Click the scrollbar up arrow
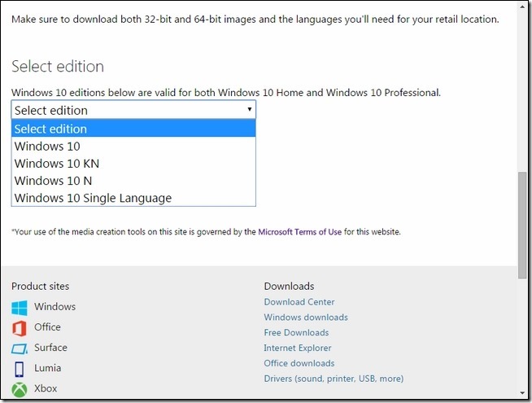Image resolution: width=532 pixels, height=403 pixels. coord(522,7)
